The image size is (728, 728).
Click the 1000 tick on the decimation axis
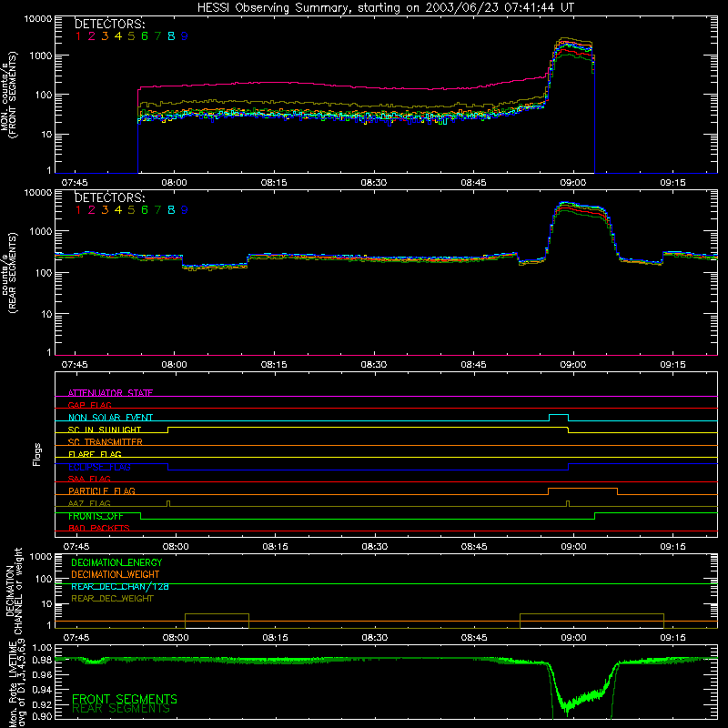pos(41,556)
